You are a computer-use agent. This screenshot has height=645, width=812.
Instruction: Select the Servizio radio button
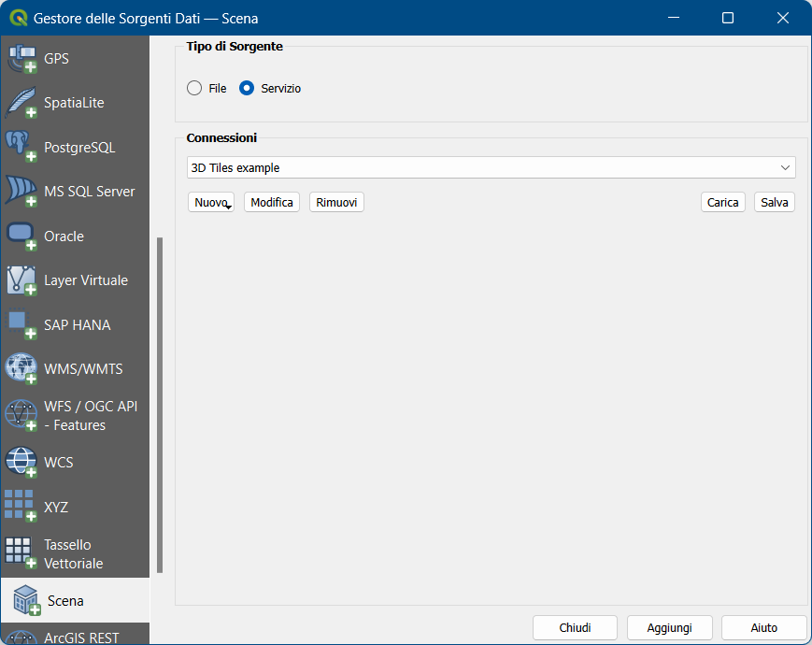point(247,88)
